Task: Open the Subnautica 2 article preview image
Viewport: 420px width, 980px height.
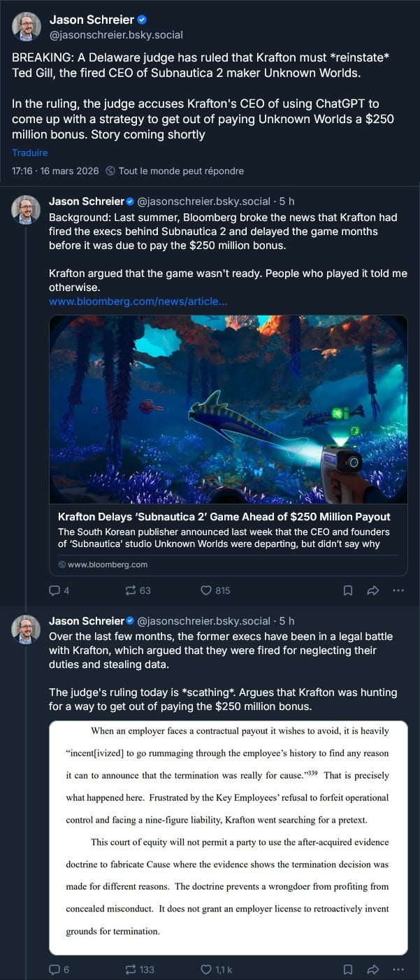Action: point(228,409)
